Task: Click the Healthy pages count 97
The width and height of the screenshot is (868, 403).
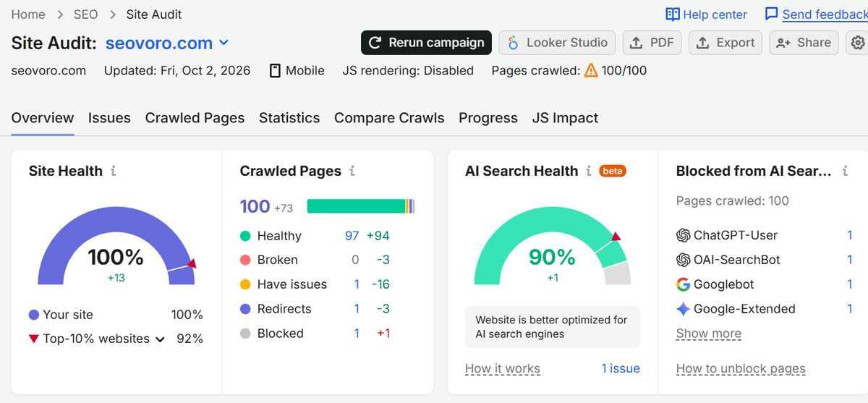Action: pos(352,236)
